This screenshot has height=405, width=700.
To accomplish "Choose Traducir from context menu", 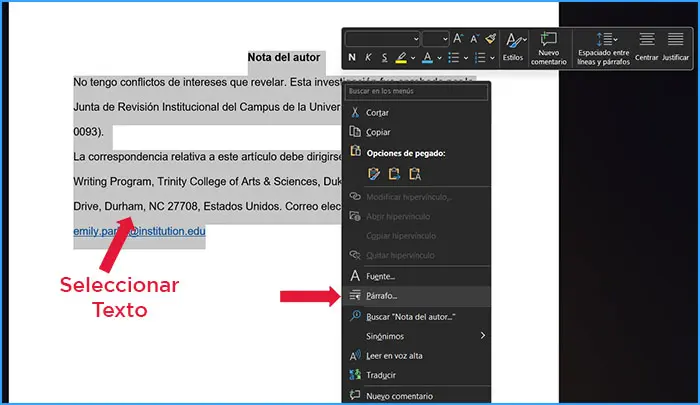I will pyautogui.click(x=416, y=375).
